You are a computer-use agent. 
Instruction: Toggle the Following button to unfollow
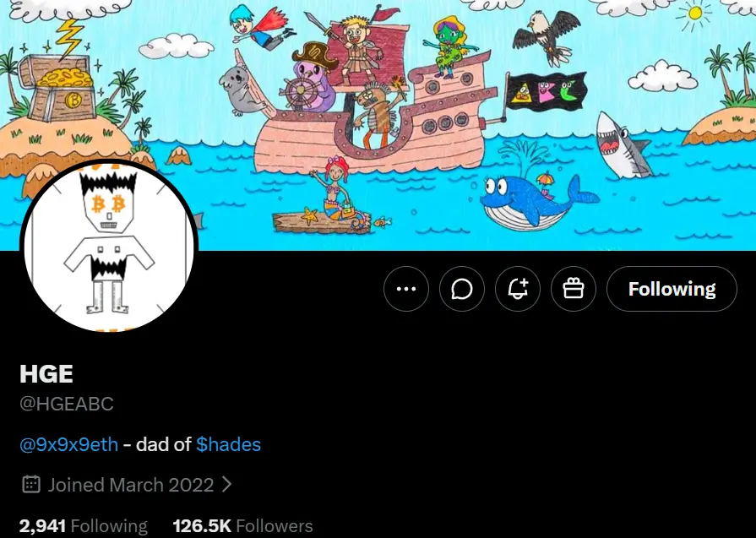click(x=672, y=289)
